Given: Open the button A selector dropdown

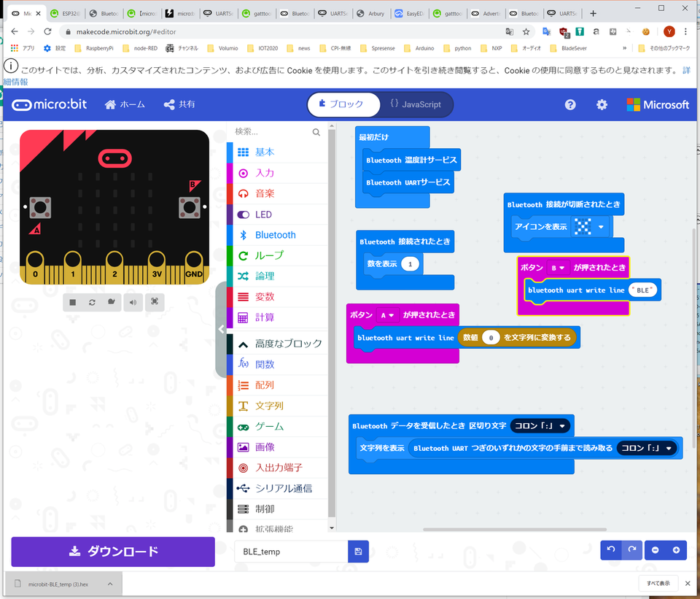Looking at the screenshot, I should tap(386, 315).
